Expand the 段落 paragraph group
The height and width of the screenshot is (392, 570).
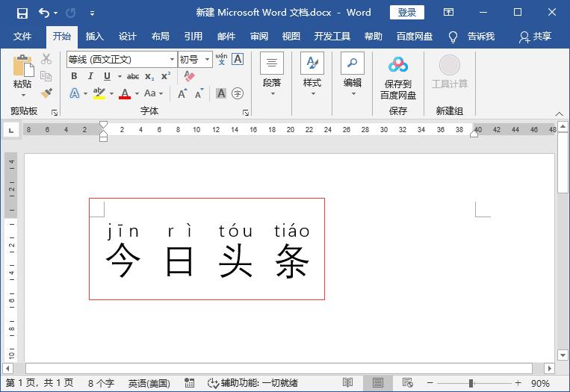tap(272, 75)
